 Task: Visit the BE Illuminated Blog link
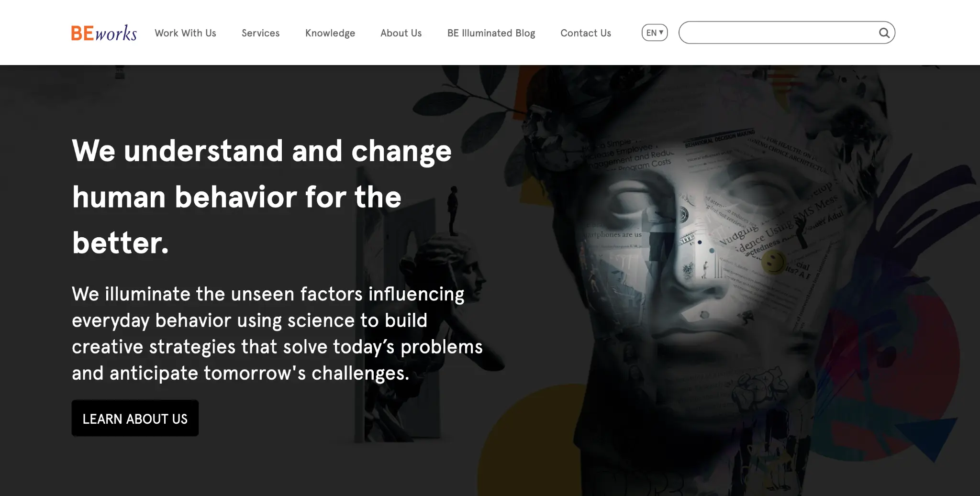coord(491,33)
